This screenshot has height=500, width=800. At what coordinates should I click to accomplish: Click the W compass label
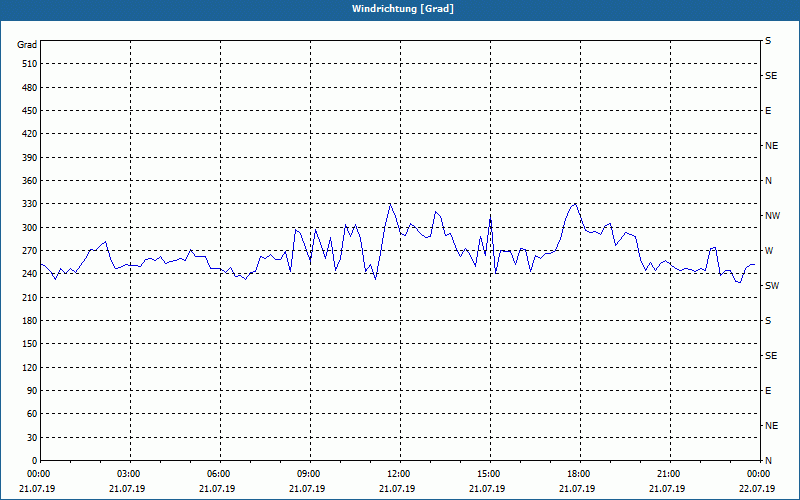pyautogui.click(x=769, y=251)
